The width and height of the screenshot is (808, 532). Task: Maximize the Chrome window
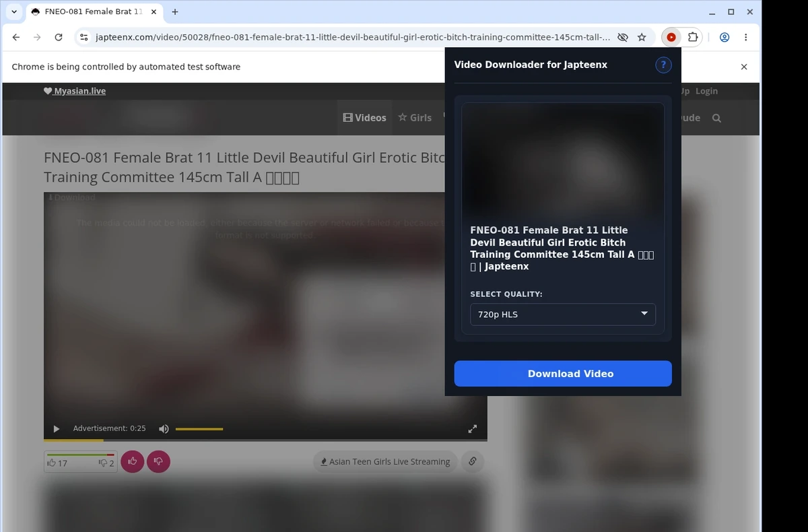pyautogui.click(x=731, y=11)
